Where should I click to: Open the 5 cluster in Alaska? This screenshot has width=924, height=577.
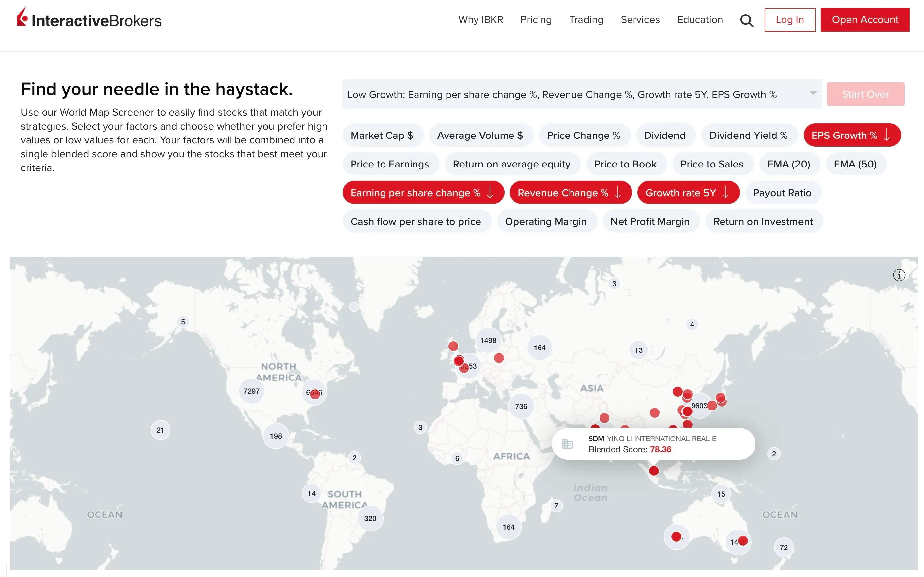183,322
